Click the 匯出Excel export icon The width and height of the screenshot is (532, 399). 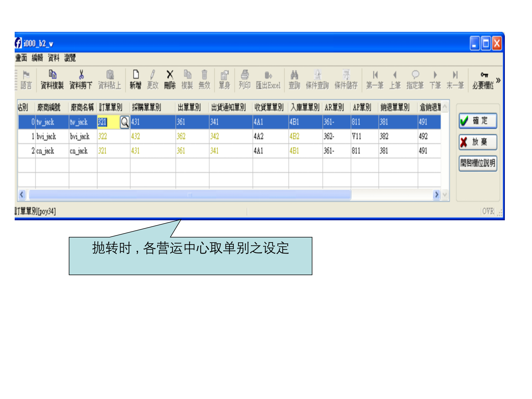tap(268, 80)
